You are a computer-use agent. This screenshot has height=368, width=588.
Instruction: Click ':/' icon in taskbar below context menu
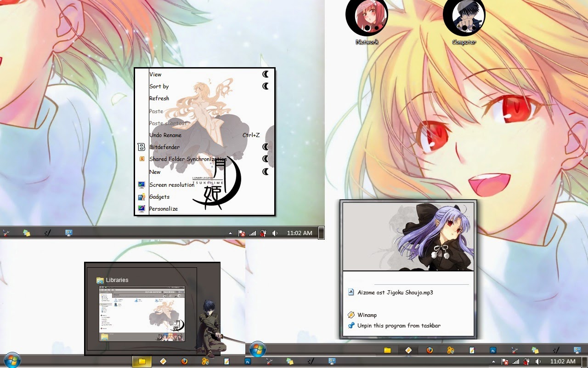coord(48,233)
